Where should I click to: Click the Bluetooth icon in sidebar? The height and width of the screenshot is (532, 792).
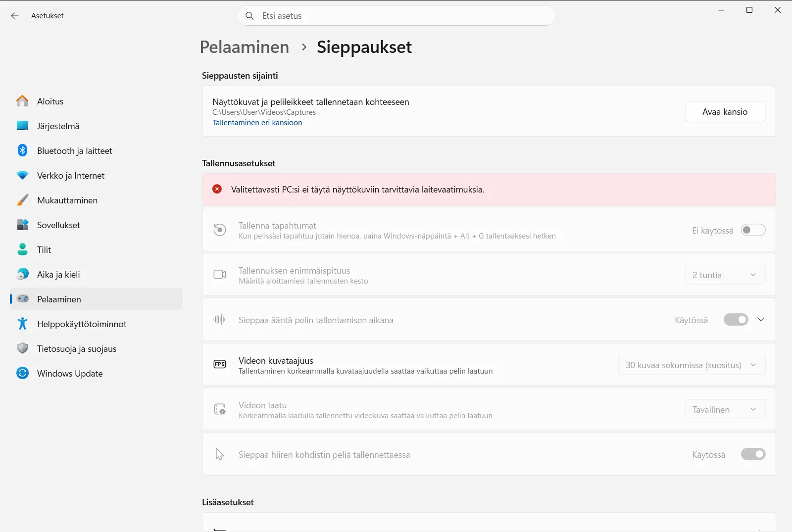pyautogui.click(x=22, y=150)
